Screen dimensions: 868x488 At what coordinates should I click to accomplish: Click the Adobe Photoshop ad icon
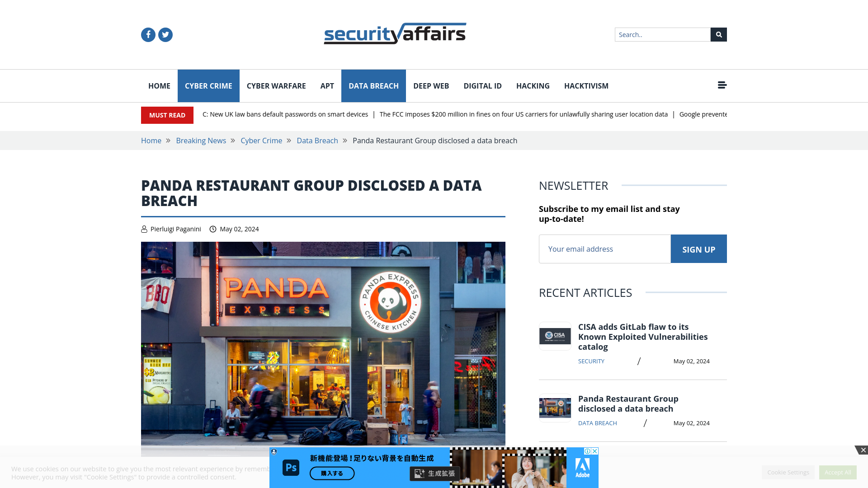[291, 467]
